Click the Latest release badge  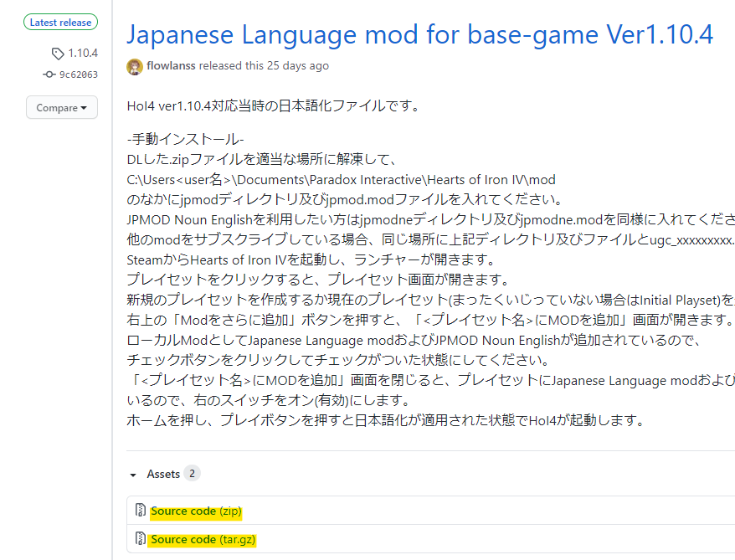click(60, 22)
